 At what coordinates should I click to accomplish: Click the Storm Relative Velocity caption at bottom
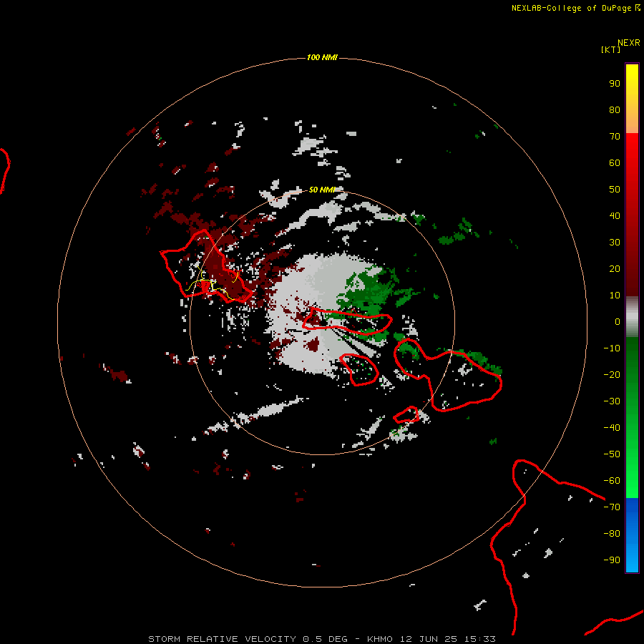321,639
